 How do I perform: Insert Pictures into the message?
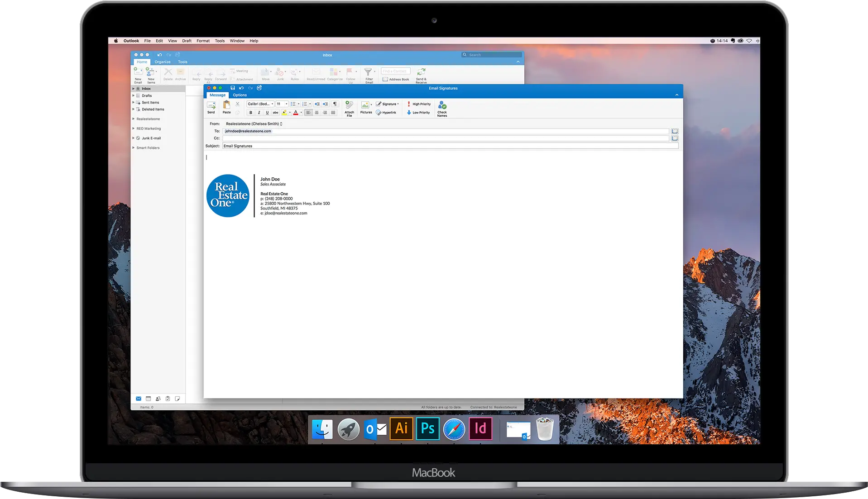tap(366, 107)
